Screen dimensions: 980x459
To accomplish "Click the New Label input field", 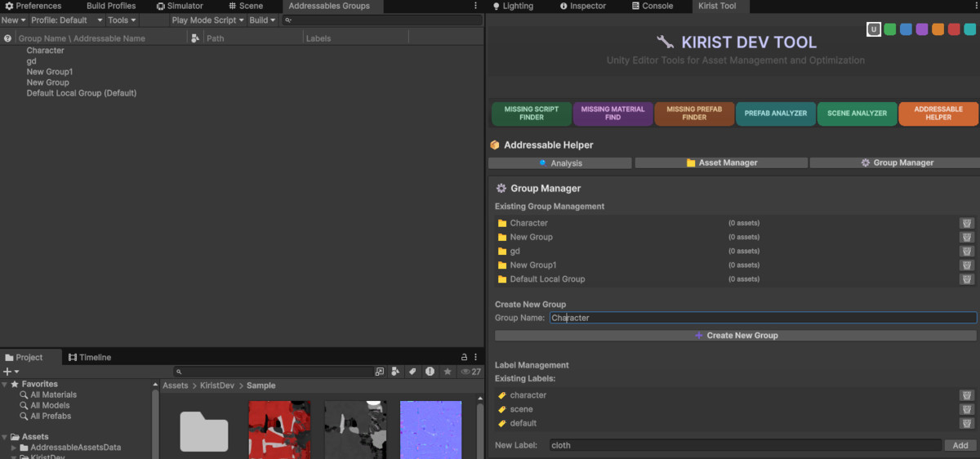I will [x=746, y=445].
